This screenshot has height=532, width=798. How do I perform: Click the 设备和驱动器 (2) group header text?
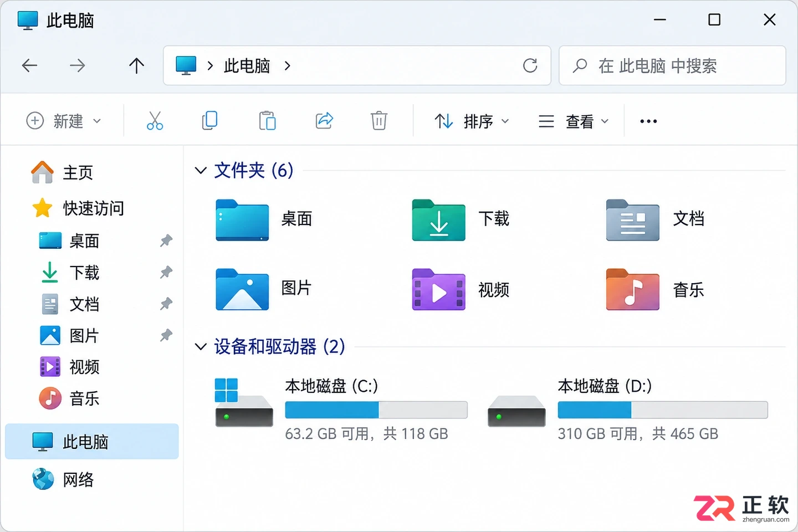point(280,347)
